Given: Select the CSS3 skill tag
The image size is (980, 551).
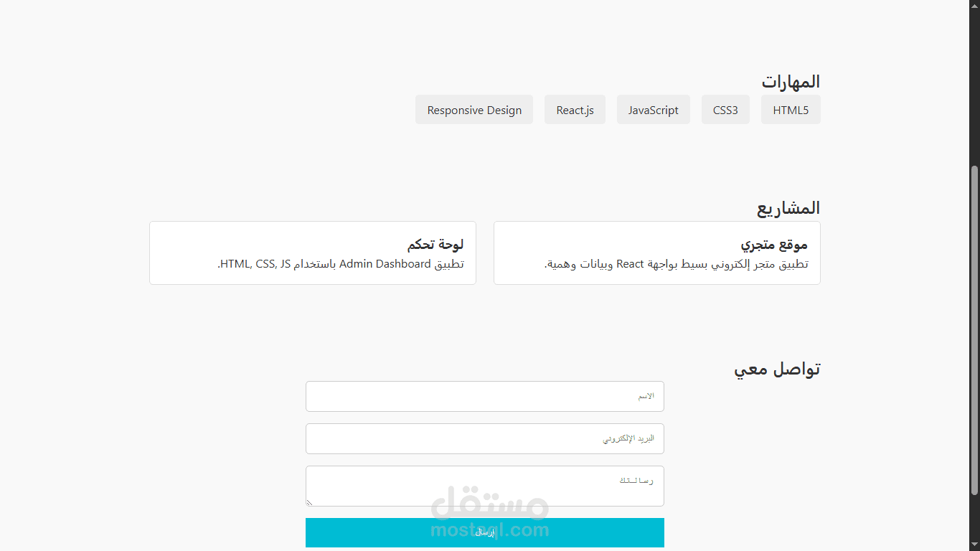Looking at the screenshot, I should (725, 110).
